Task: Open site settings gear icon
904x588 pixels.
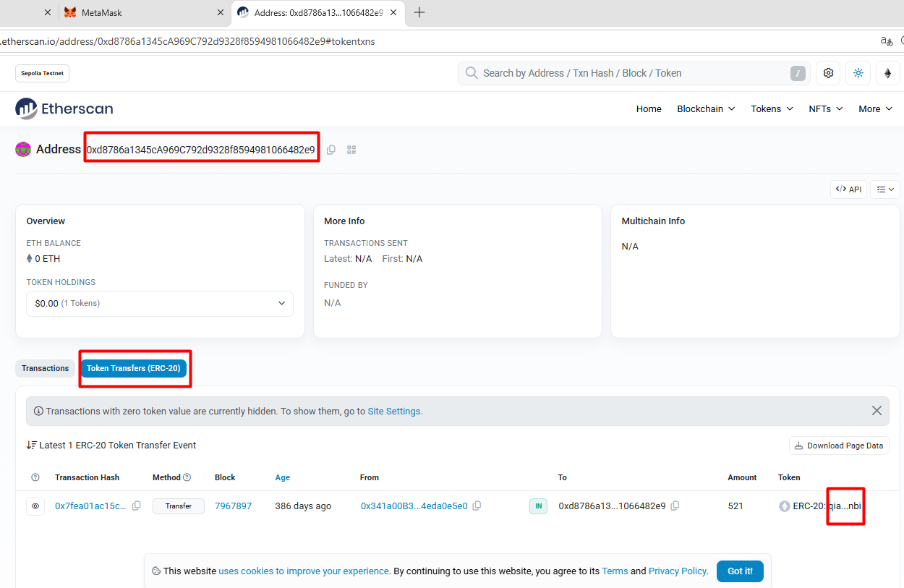Action: point(828,73)
